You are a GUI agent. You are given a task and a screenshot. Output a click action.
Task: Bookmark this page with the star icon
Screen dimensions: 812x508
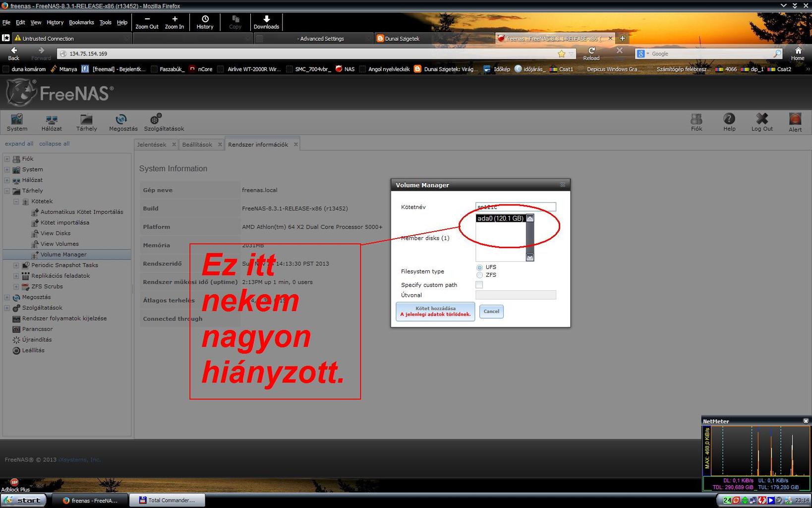point(561,54)
